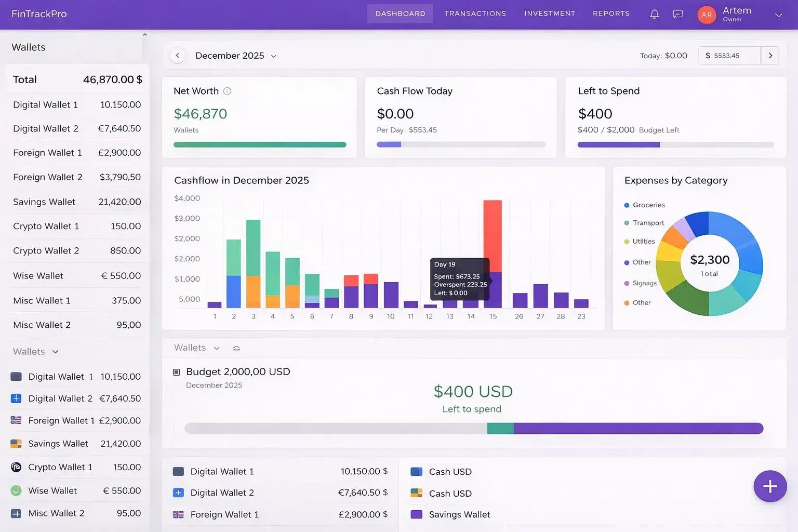Image resolution: width=798 pixels, height=532 pixels.
Task: Click the Left to Spend progress bar
Action: [675, 144]
